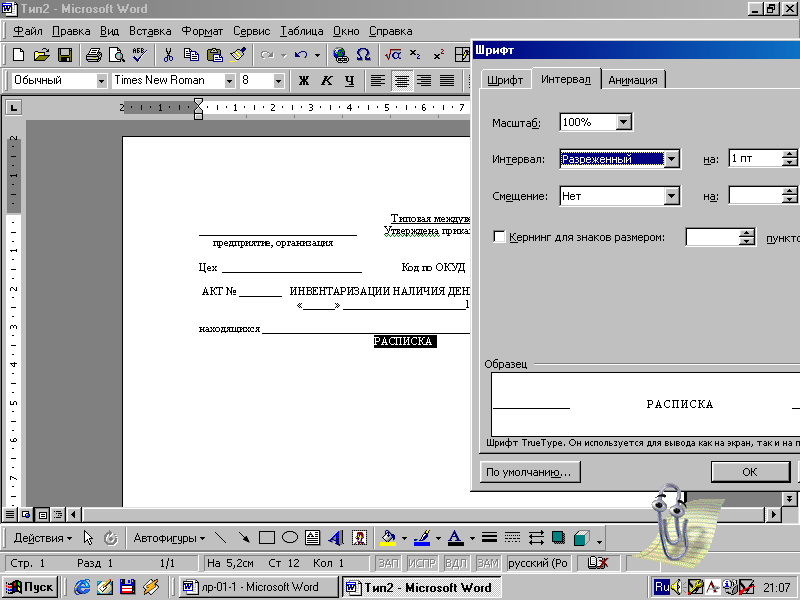
Task: Open print preview magnifier icon
Action: (x=116, y=55)
